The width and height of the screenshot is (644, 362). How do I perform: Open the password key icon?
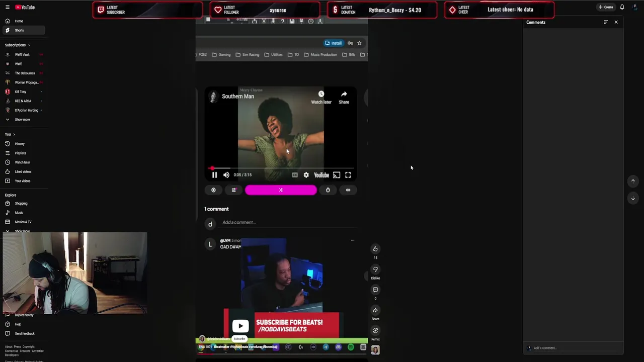(x=350, y=43)
